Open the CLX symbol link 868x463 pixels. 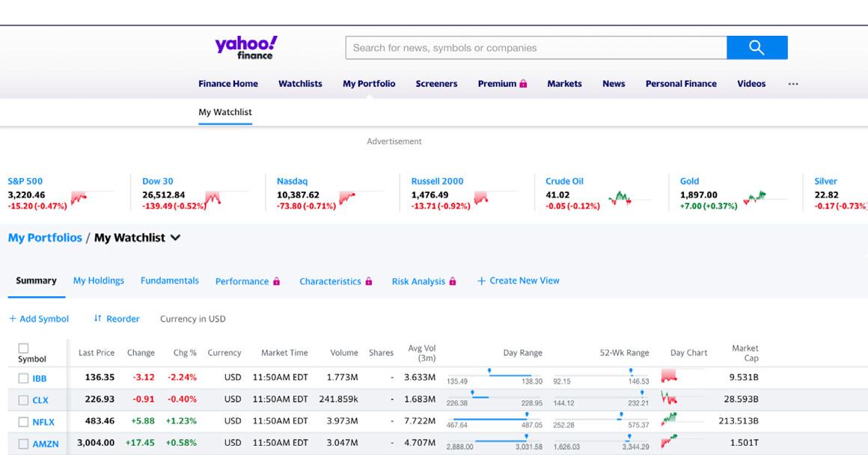pyautogui.click(x=40, y=400)
